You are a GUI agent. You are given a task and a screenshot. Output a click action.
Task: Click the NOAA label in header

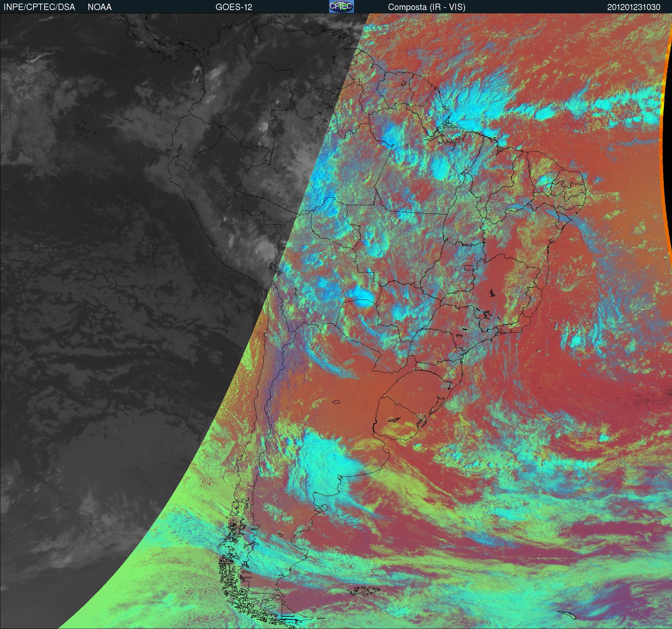[100, 7]
